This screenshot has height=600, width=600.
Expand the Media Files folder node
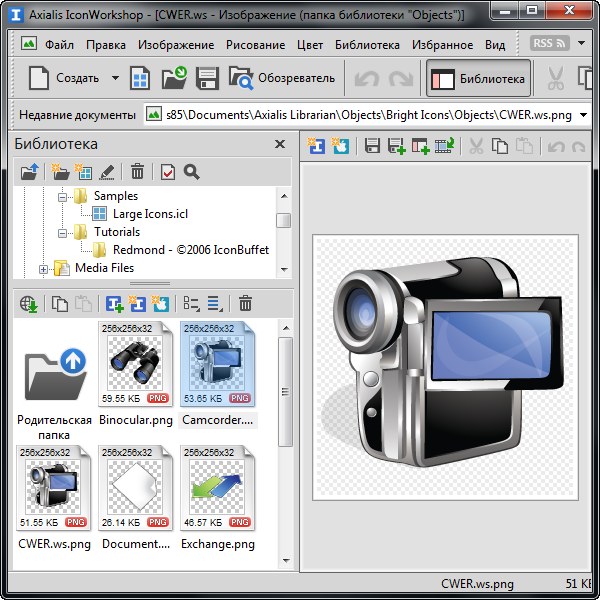click(44, 268)
